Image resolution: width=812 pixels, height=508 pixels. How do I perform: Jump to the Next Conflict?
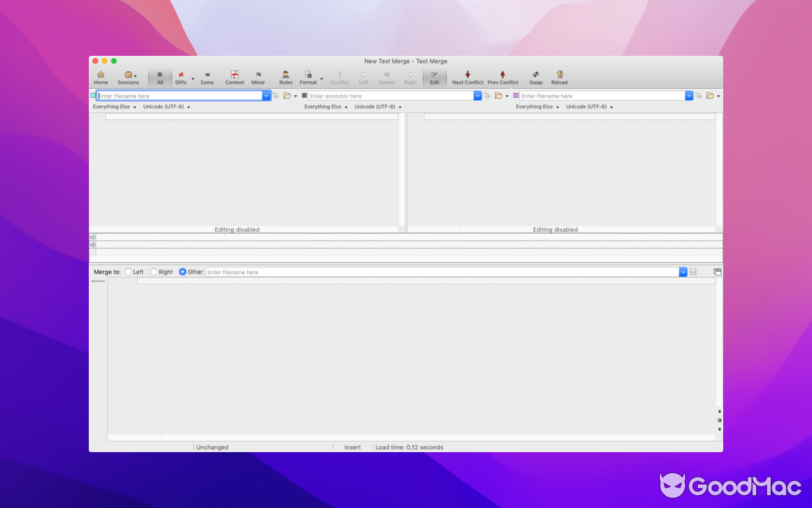point(468,76)
